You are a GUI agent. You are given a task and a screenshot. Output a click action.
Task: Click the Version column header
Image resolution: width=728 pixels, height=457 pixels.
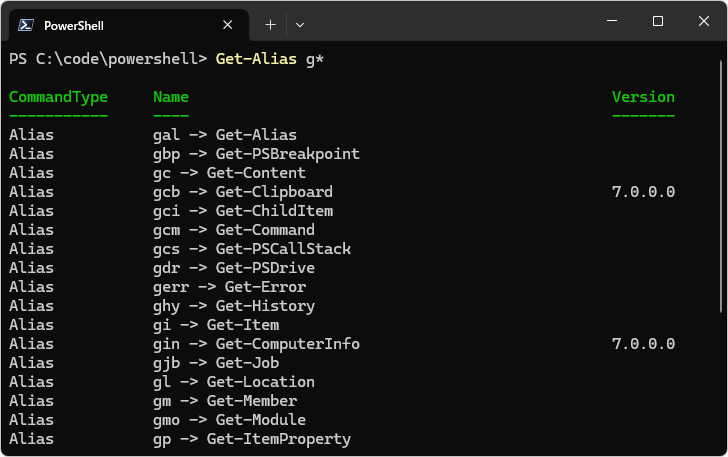point(643,97)
